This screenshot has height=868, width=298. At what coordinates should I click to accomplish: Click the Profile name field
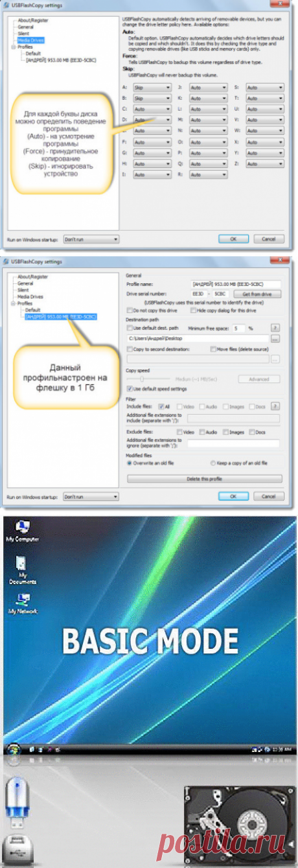(236, 284)
